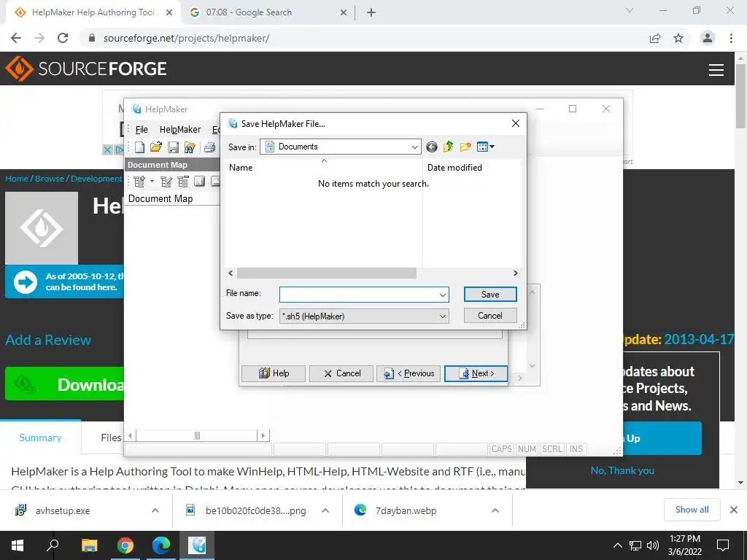Click New file icon in HelpMaker toolbar

point(139,147)
